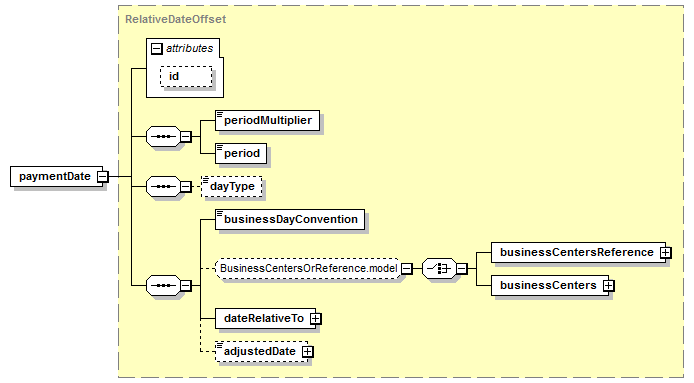694x383 pixels.
Task: Collapse the choice compositor branch
Action: click(x=462, y=268)
